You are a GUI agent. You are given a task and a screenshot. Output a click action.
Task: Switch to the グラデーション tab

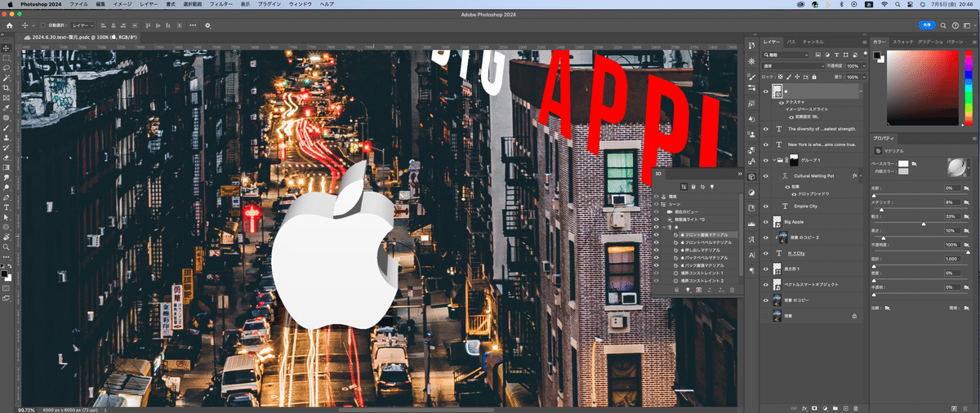pyautogui.click(x=929, y=41)
